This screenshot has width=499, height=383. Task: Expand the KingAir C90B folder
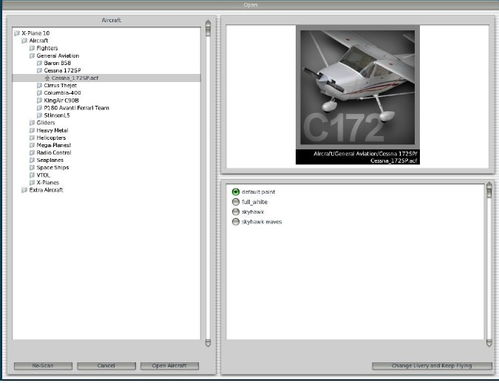[39, 100]
